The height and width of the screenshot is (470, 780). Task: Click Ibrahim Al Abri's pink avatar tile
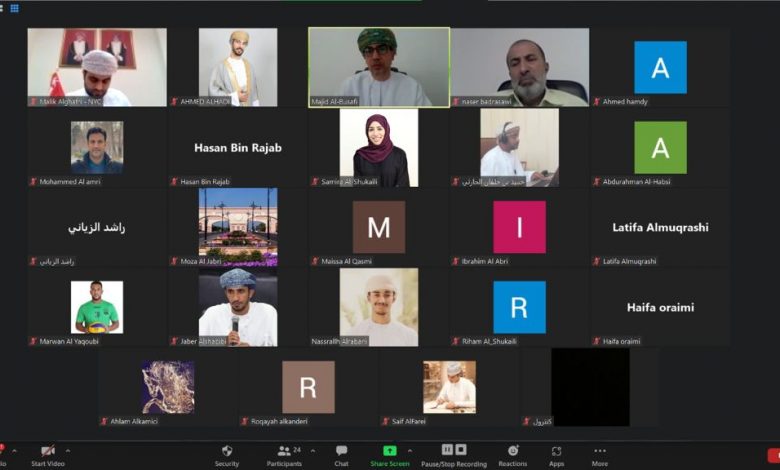(519, 227)
